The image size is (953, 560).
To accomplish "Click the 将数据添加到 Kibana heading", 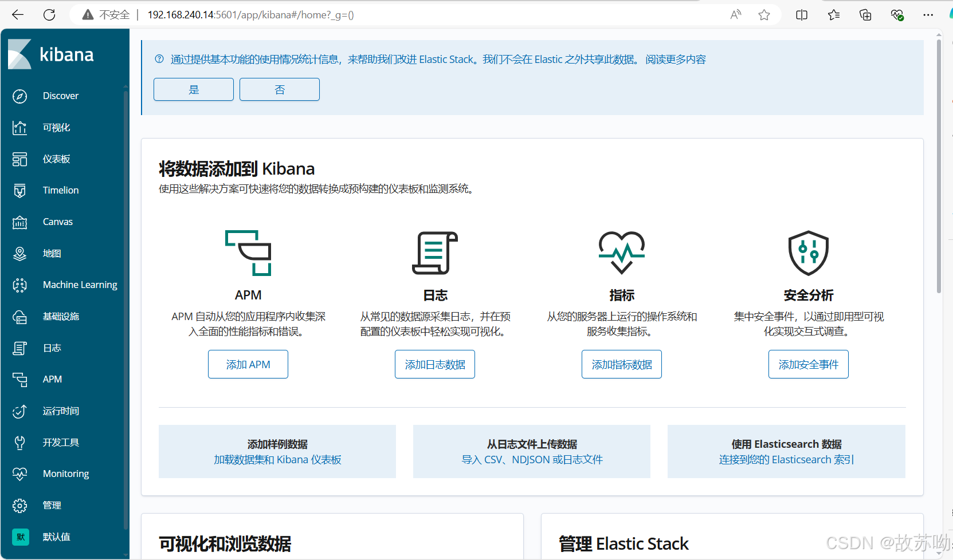I will coord(237,169).
